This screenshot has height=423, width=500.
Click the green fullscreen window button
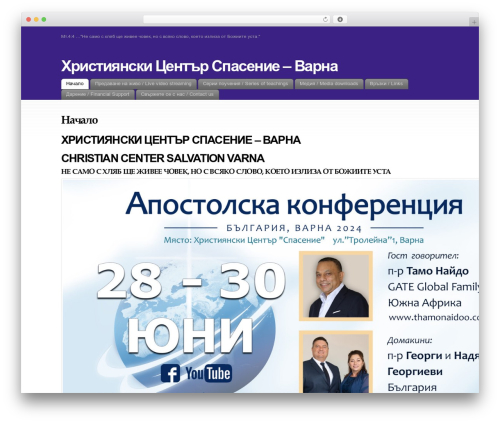(44, 19)
